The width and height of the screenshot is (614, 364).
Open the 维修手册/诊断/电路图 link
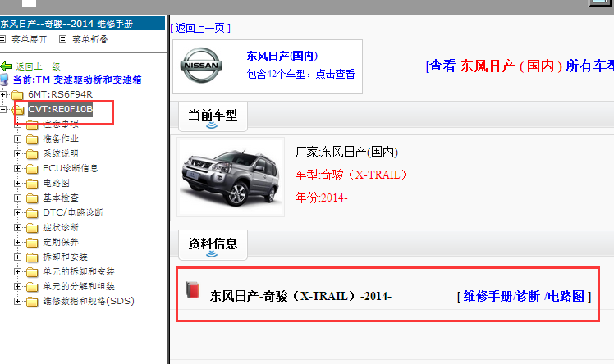click(x=524, y=296)
